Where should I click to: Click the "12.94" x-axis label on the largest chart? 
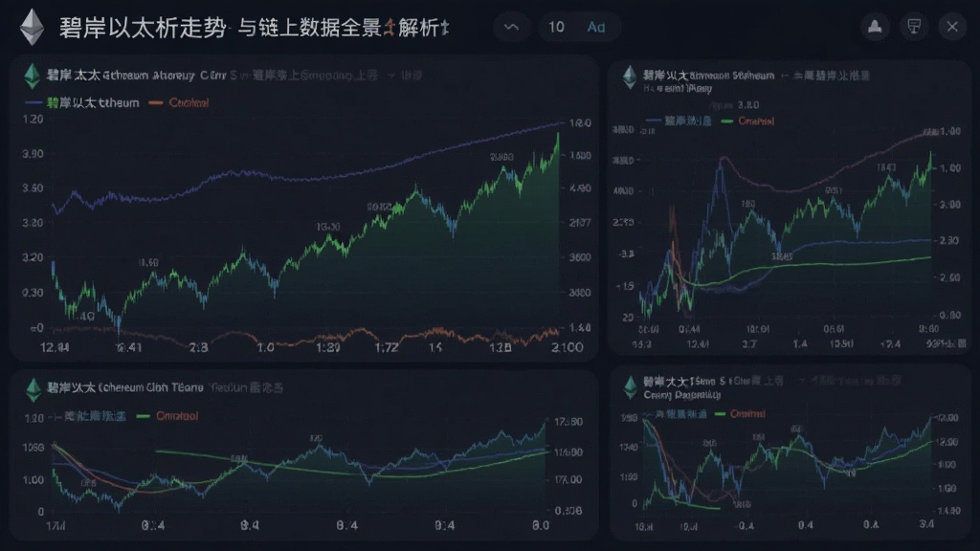55,347
